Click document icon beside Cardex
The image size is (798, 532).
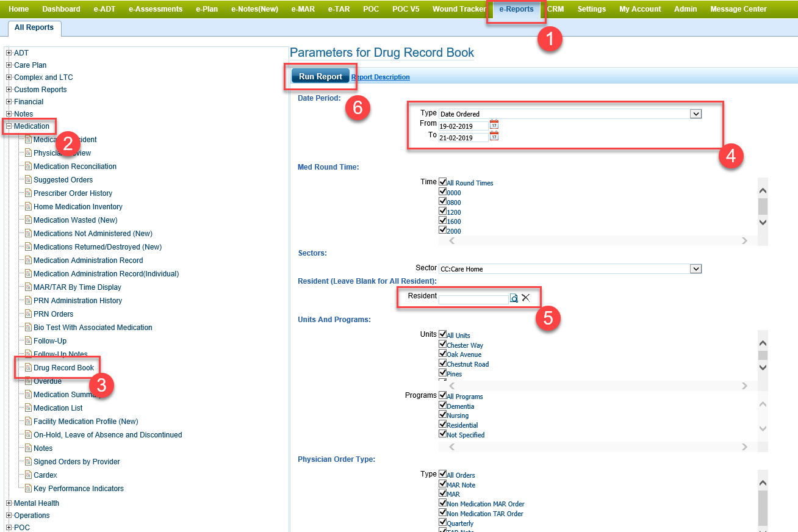coord(28,475)
